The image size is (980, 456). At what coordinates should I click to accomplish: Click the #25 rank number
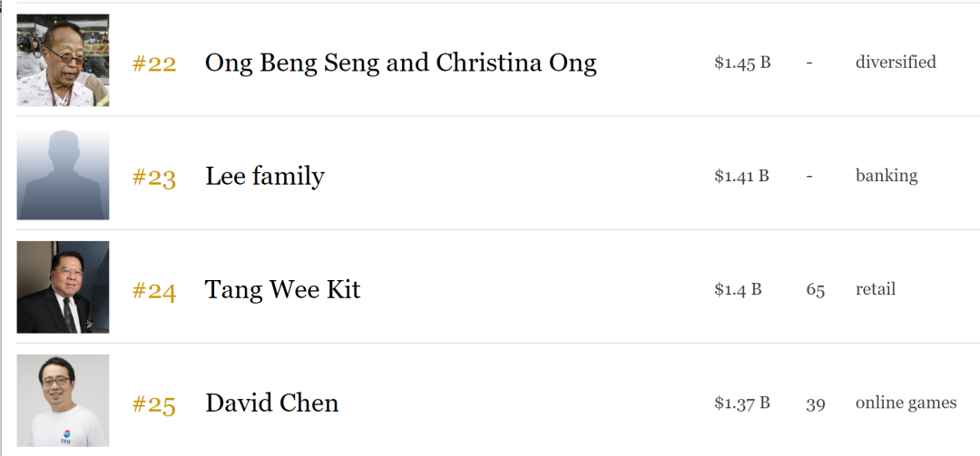[154, 403]
